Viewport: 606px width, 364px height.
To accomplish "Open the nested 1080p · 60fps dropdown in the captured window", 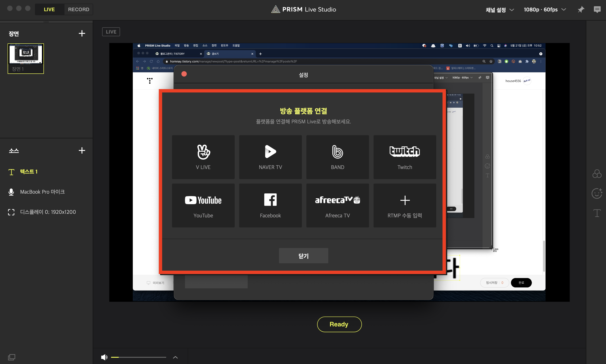I will click(x=462, y=77).
